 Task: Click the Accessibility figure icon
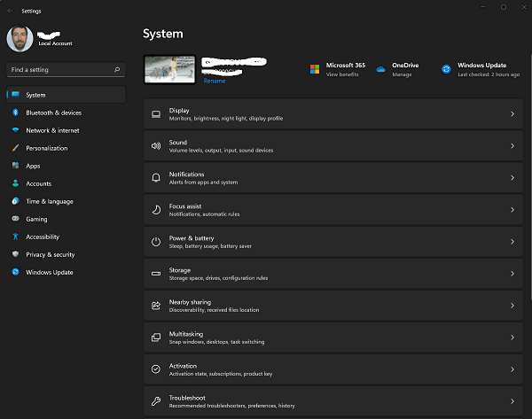coord(15,237)
